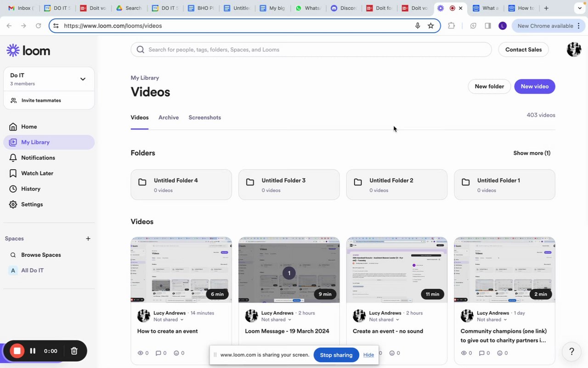Open the New Chrome available menu

coord(548,26)
